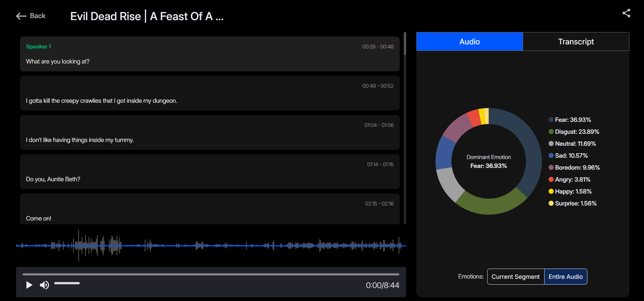Show emotions for Entire Audio
The height and width of the screenshot is (301, 644).
pos(566,277)
